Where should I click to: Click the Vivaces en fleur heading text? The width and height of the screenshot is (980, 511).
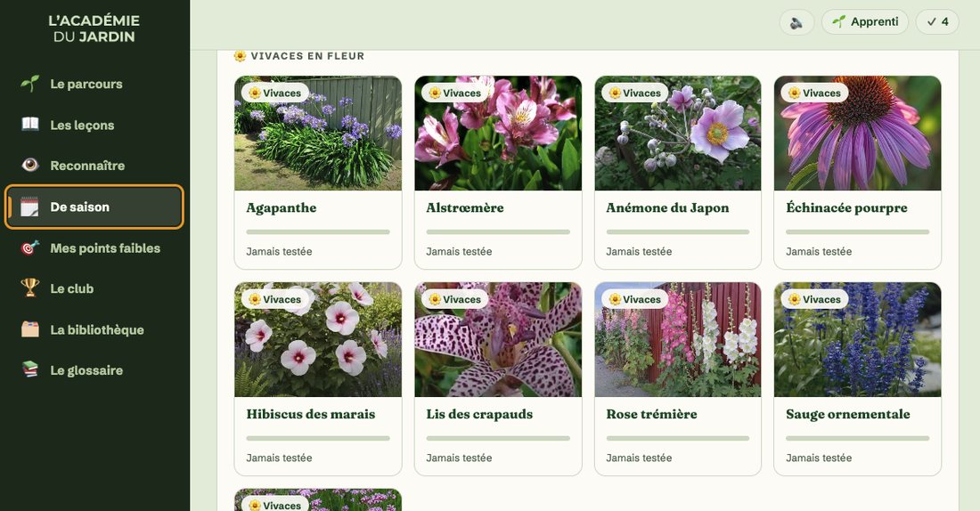point(307,56)
